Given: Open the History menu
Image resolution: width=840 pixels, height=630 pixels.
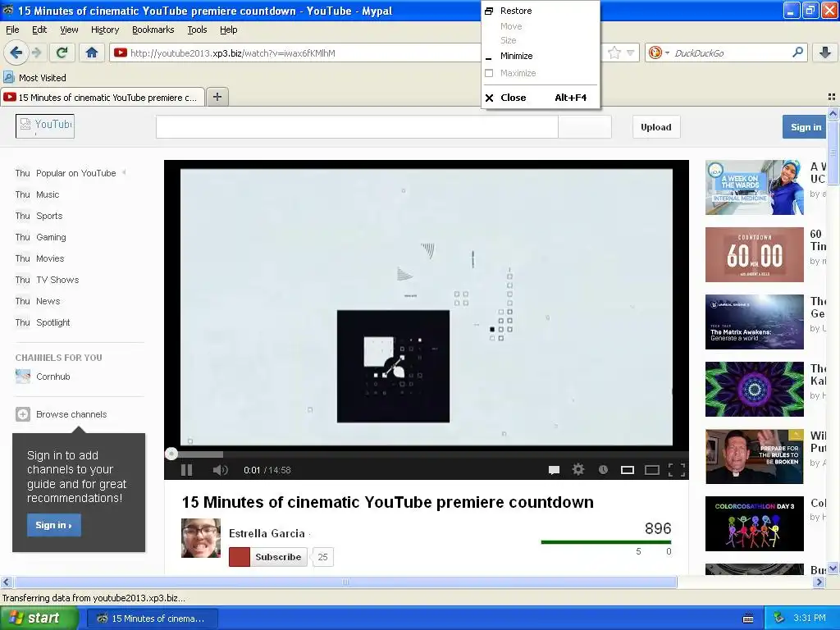Looking at the screenshot, I should (x=104, y=30).
